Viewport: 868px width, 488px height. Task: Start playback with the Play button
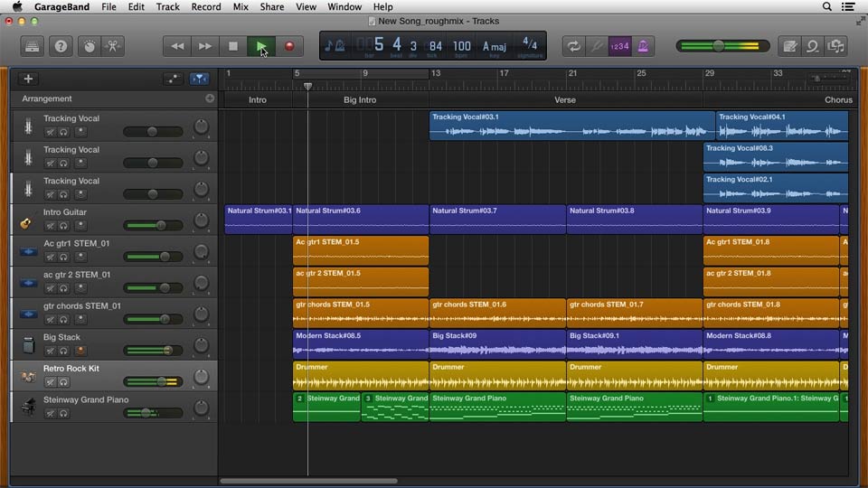coord(261,46)
